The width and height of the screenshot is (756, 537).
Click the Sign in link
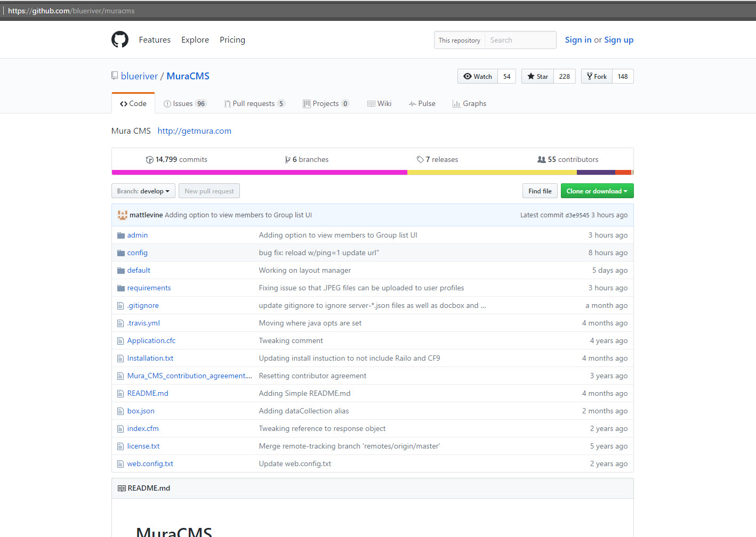(x=578, y=39)
